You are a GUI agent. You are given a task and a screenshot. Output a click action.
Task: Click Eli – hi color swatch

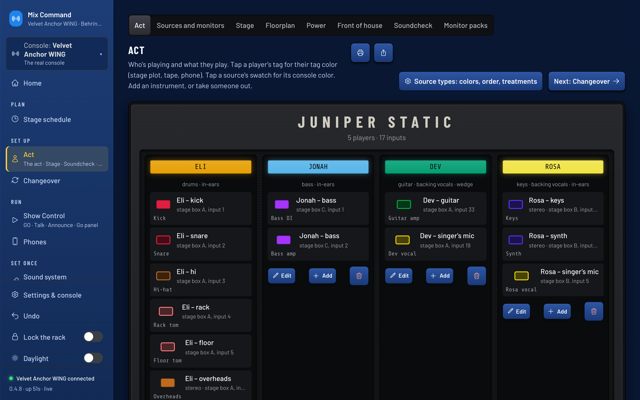click(x=163, y=276)
